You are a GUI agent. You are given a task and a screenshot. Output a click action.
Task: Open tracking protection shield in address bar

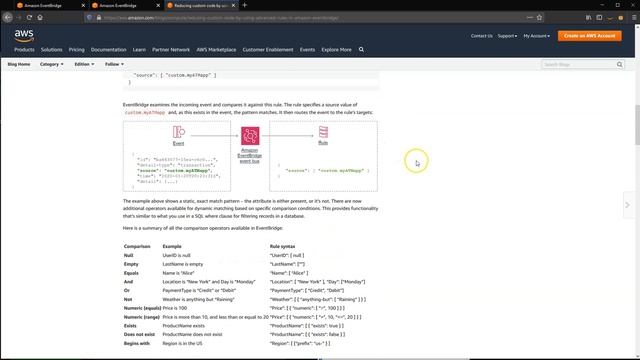(x=90, y=18)
